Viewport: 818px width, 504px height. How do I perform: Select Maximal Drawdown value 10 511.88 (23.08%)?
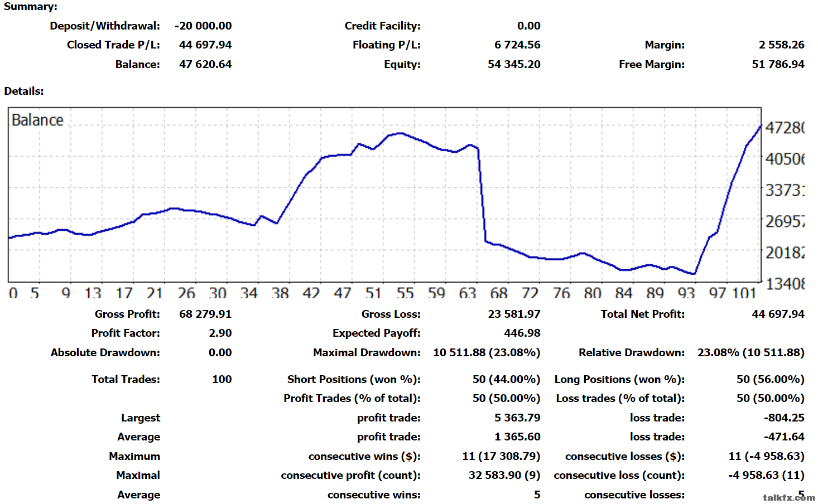click(487, 352)
